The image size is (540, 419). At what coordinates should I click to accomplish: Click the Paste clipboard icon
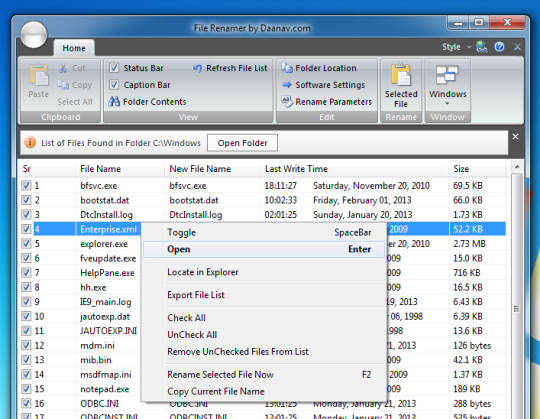pyautogui.click(x=39, y=74)
